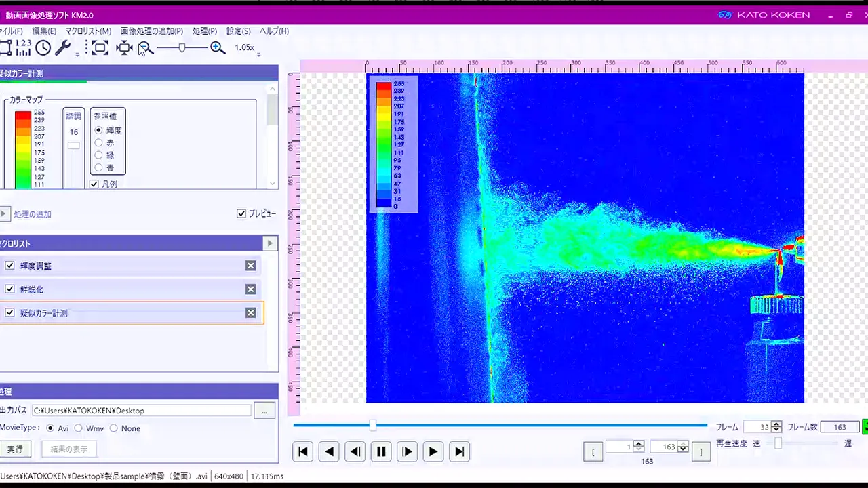This screenshot has width=868, height=488.
Task: Open the ヘルプ(H) menu
Action: point(275,31)
